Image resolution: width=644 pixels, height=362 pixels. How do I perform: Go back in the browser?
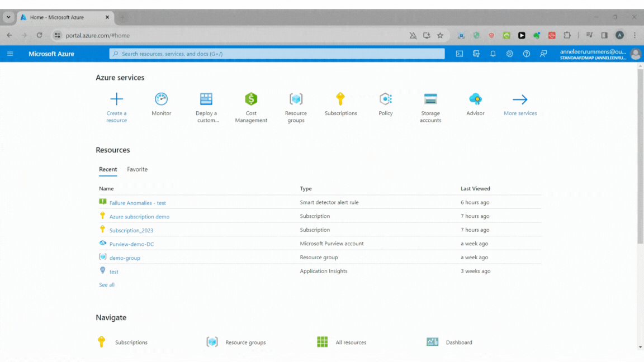pos(10,35)
